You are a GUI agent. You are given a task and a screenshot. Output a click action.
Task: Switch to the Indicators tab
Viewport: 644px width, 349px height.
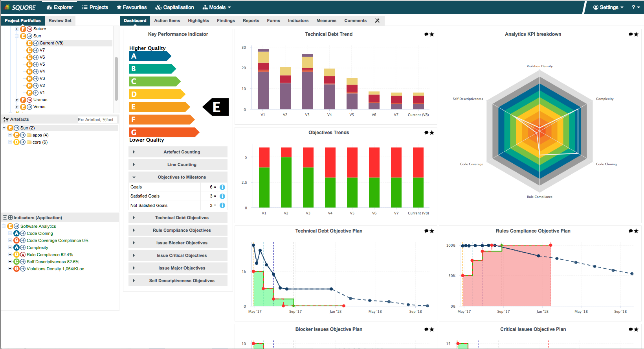[298, 20]
